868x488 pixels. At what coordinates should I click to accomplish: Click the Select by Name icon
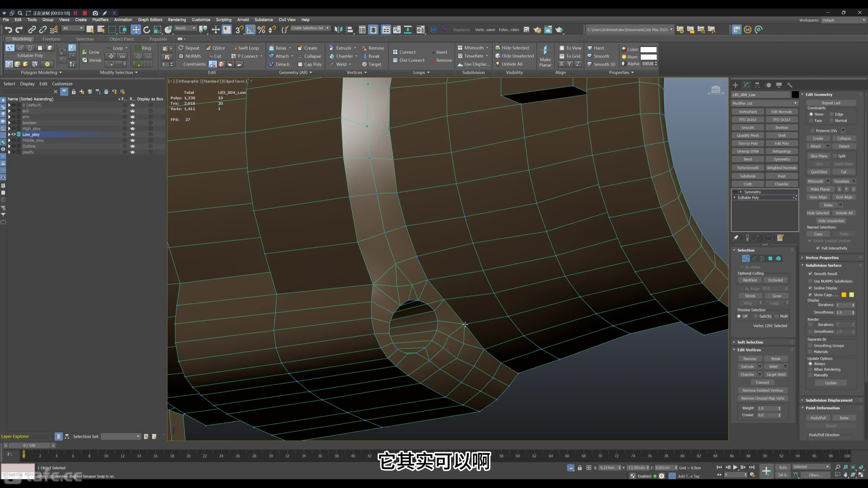pyautogui.click(x=101, y=30)
